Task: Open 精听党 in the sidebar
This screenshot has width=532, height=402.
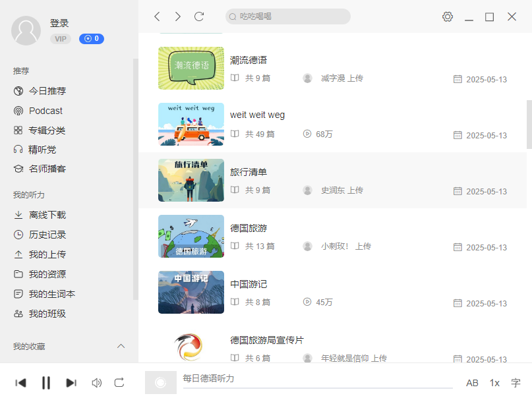Action: tap(34, 150)
